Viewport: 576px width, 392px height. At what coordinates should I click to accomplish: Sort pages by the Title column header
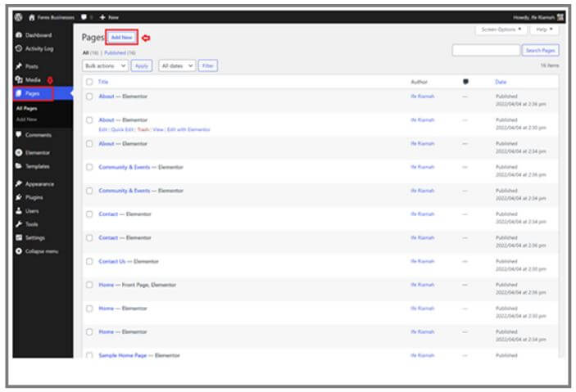(103, 82)
